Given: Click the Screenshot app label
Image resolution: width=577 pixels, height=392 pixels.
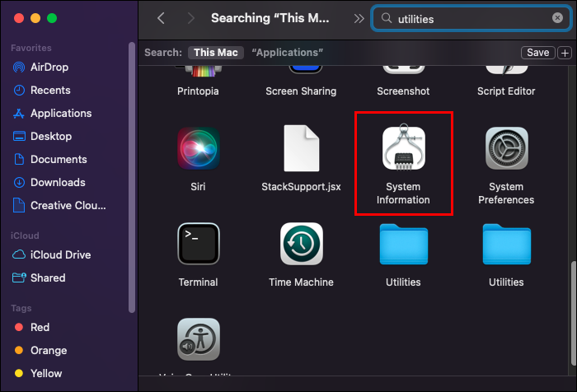Looking at the screenshot, I should [403, 91].
